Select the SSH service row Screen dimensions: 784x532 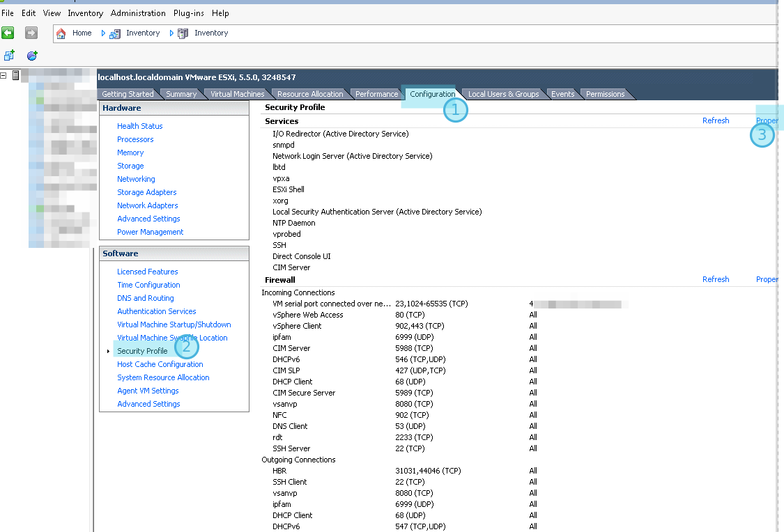(x=279, y=245)
